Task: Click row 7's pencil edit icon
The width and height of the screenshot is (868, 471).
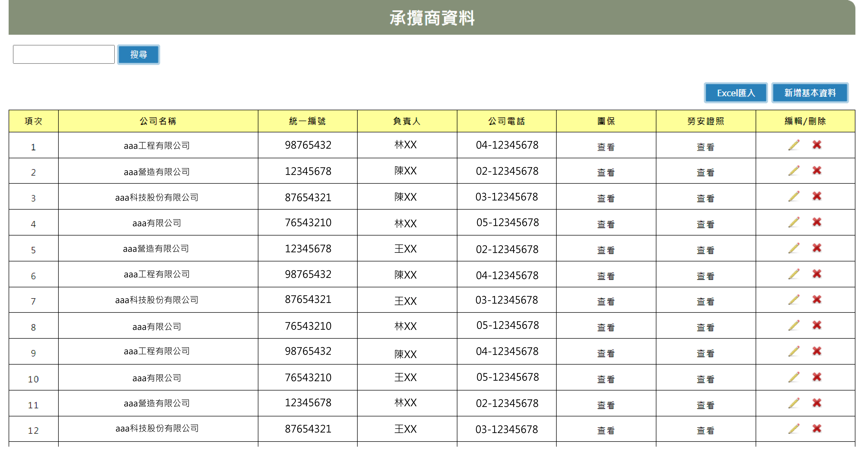Action: click(x=794, y=299)
